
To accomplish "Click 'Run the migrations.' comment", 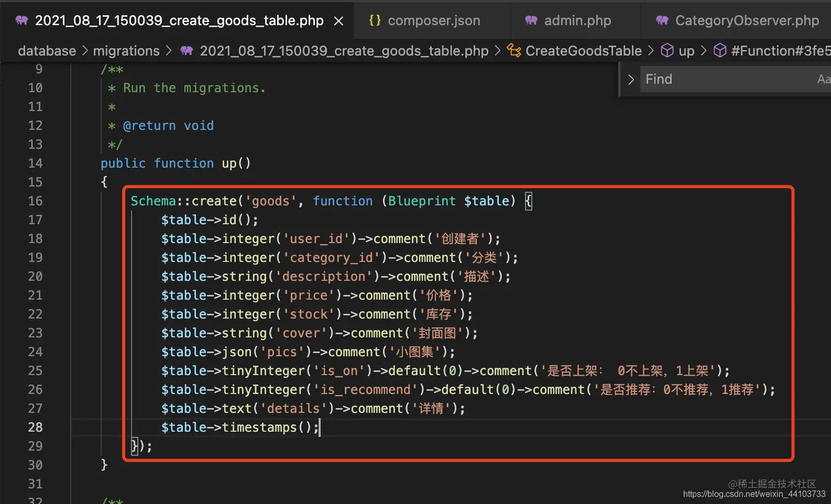I will (x=194, y=88).
